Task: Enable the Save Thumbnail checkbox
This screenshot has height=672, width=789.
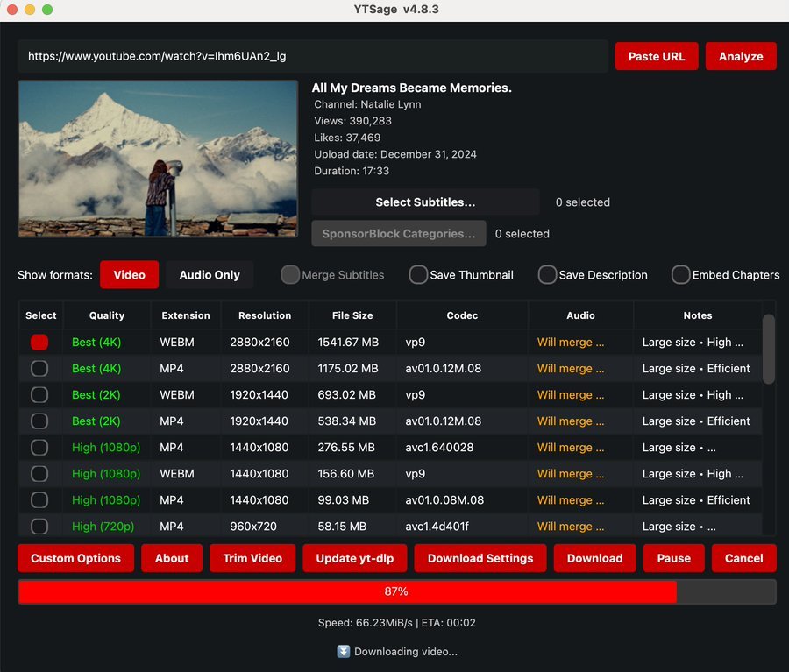Action: click(418, 274)
